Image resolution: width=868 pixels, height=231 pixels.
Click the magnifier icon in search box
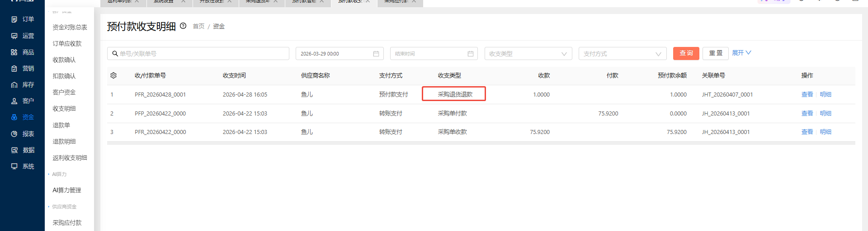[x=115, y=54]
